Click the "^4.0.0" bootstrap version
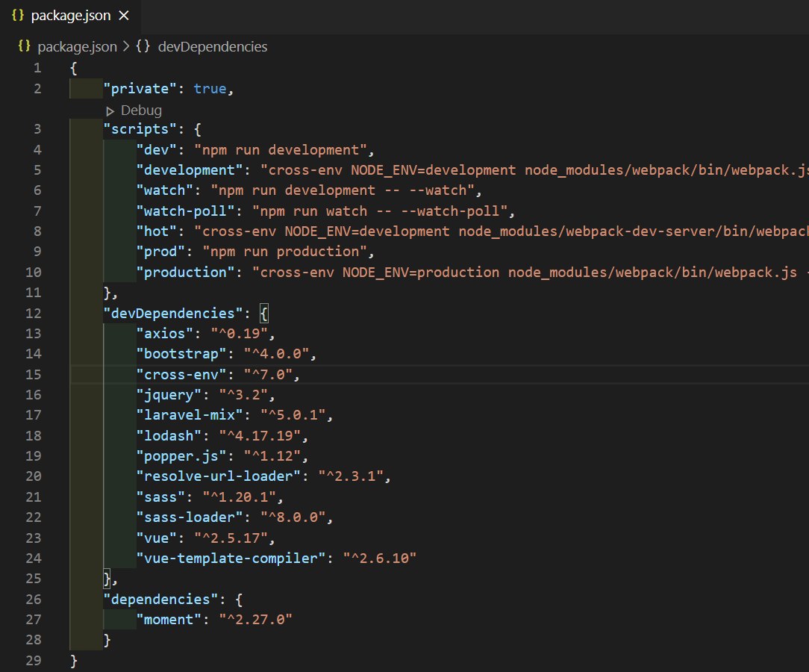Viewport: 809px width, 672px height. pos(277,354)
